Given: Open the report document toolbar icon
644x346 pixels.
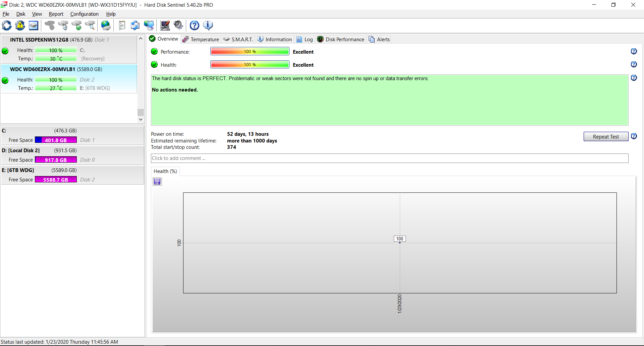Looking at the screenshot, I should click(x=122, y=25).
